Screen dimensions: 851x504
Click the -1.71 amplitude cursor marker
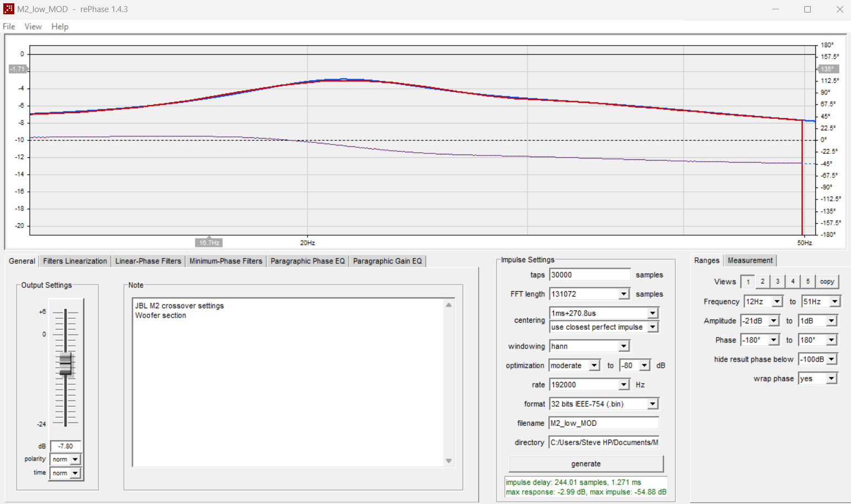point(18,69)
